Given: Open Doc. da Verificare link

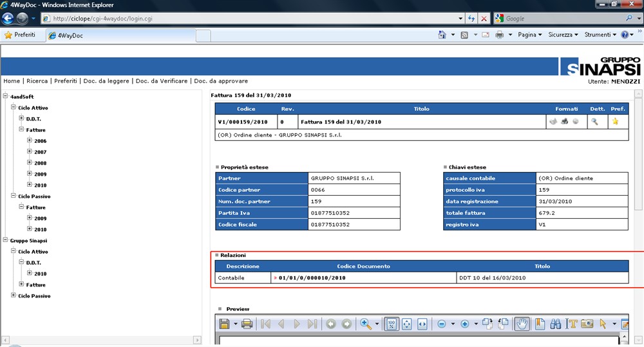Looking at the screenshot, I should [162, 81].
